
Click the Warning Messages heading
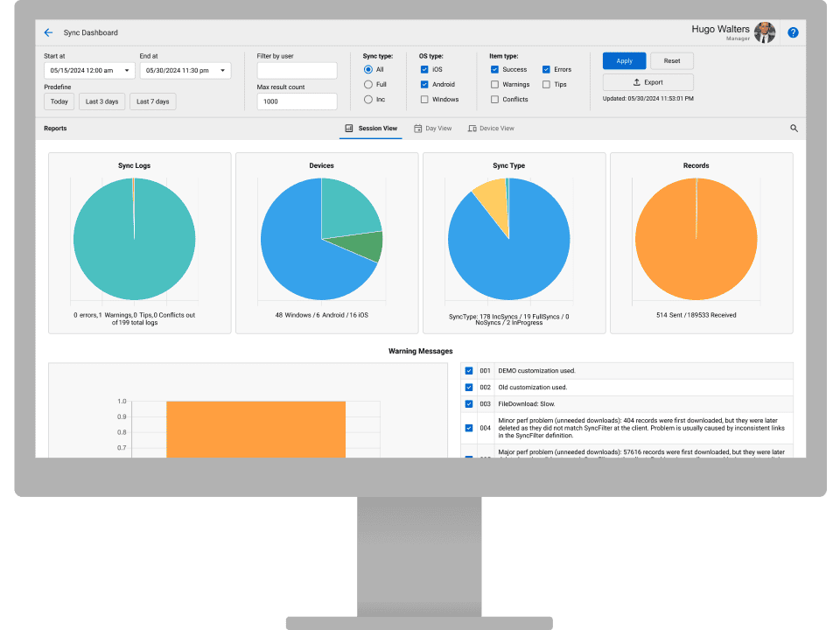[421, 352]
